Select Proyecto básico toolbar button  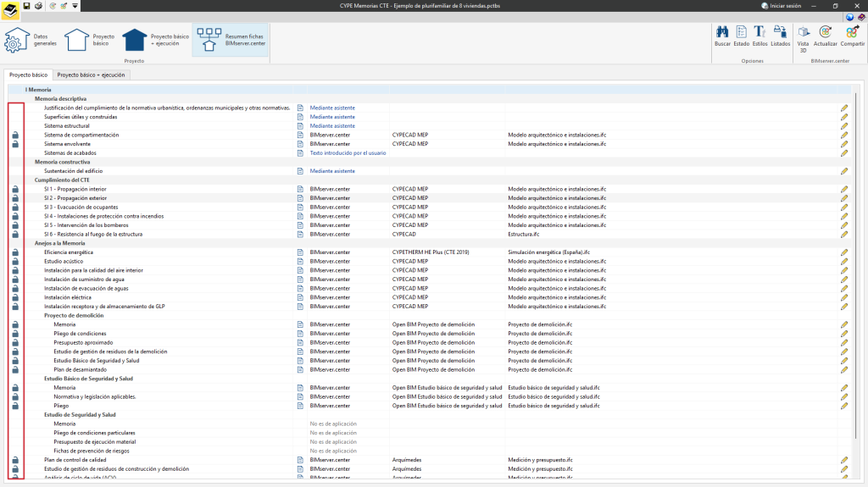tap(89, 40)
